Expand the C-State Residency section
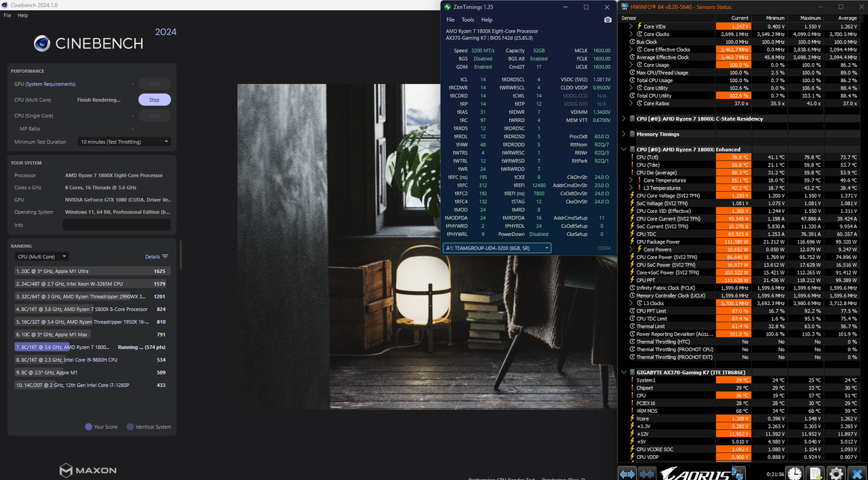 click(x=624, y=119)
